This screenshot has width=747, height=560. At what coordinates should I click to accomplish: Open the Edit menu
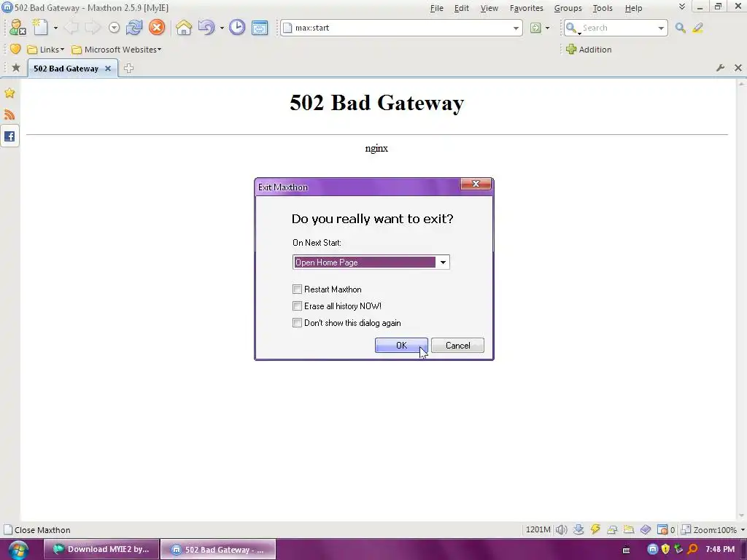461,8
